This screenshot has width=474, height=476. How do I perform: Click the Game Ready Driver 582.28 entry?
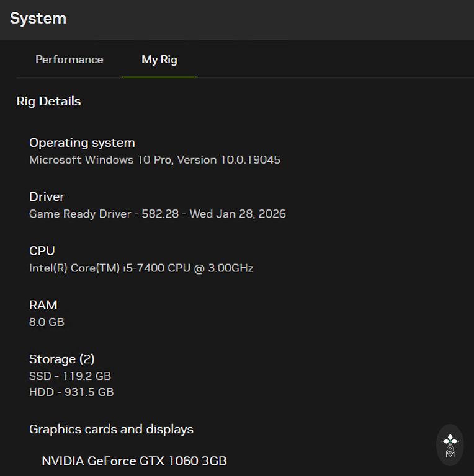(157, 214)
